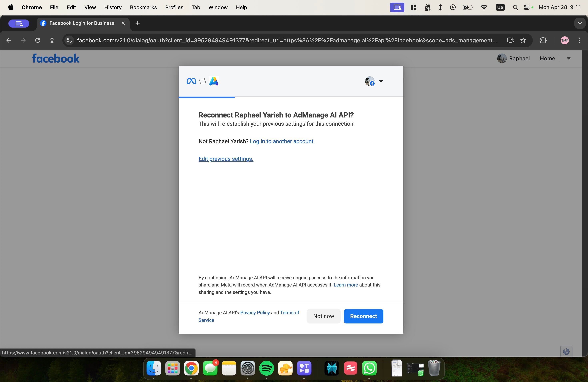Click the new tab plus button
The width and height of the screenshot is (588, 382).
click(x=138, y=23)
